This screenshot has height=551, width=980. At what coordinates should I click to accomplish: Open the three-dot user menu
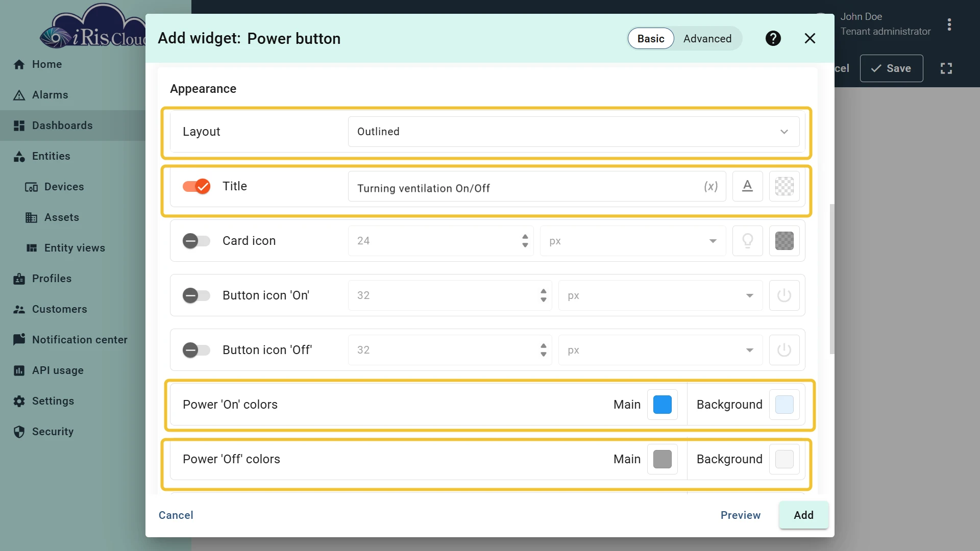[949, 24]
